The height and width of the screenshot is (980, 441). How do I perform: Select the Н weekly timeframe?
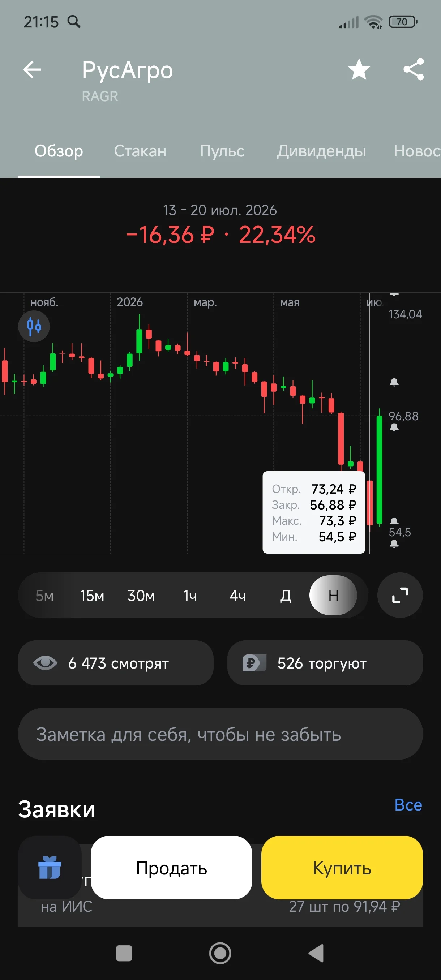333,595
